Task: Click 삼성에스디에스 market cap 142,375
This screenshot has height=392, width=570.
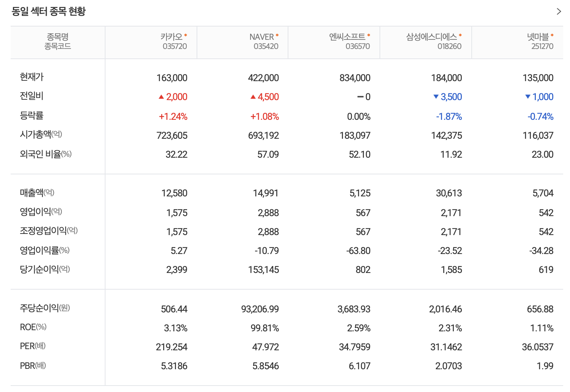Action: pos(447,135)
